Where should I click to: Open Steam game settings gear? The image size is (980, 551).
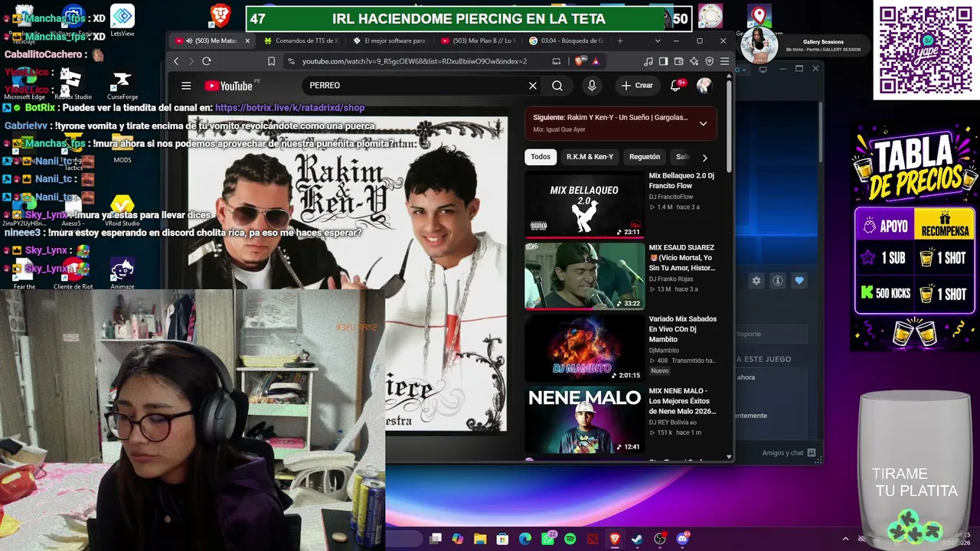point(756,281)
